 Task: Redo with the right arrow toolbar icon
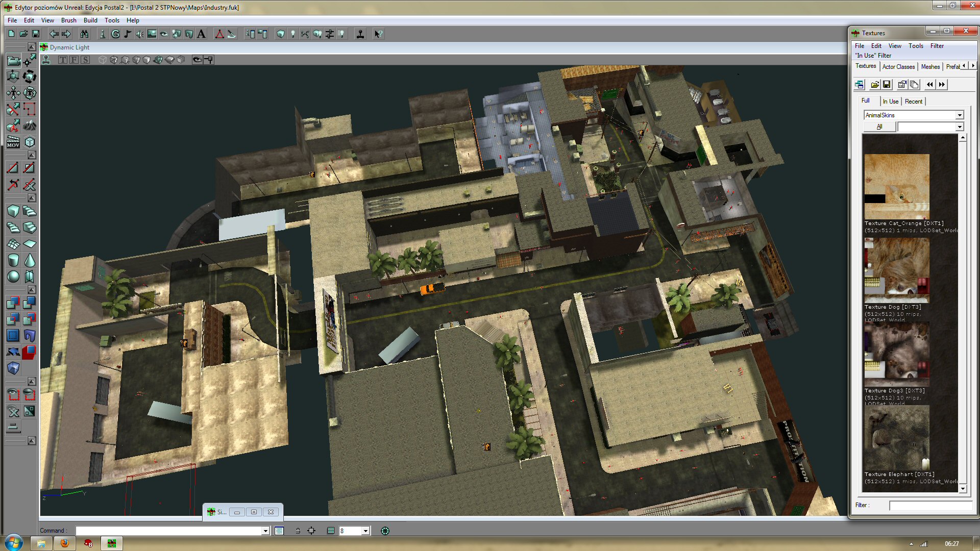click(66, 34)
